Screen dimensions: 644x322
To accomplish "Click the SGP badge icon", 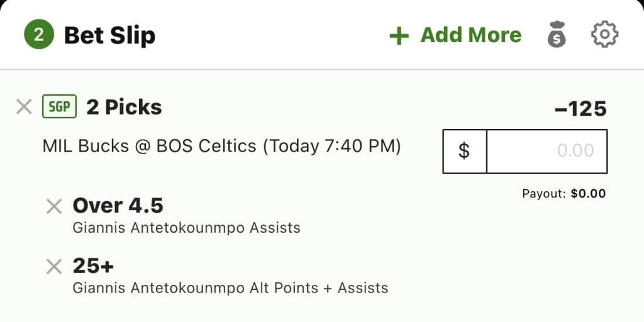I will pyautogui.click(x=59, y=107).
